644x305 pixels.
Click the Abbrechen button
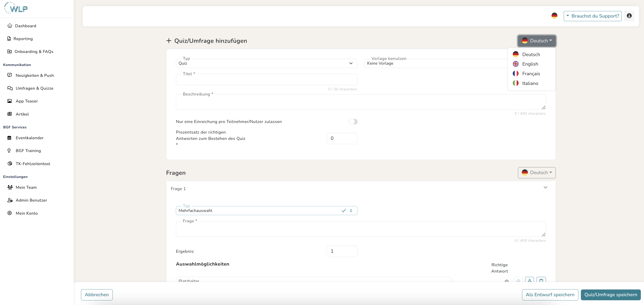(97, 295)
